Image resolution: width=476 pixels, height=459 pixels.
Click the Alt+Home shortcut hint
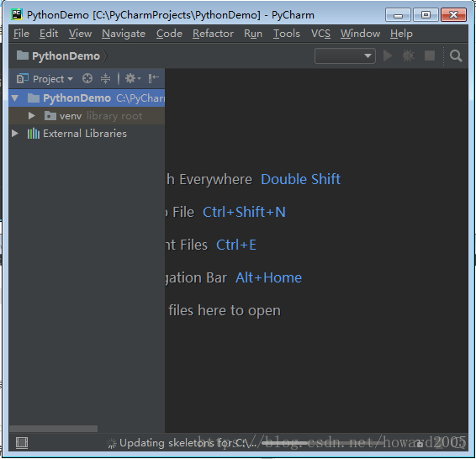[x=268, y=277]
